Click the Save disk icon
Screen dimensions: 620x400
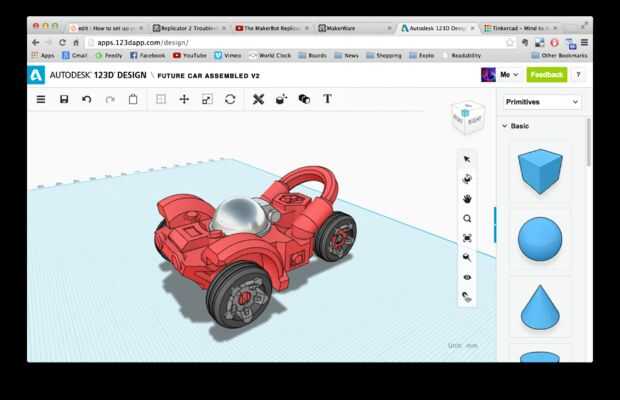tap(64, 100)
